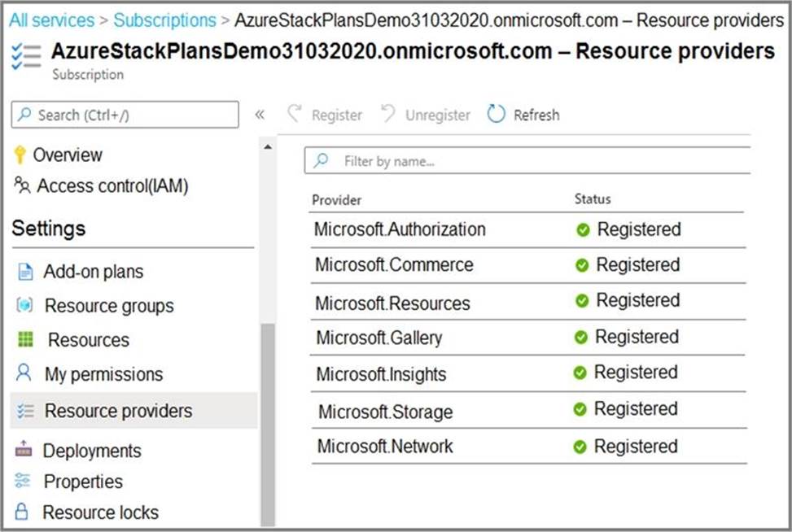Click green check icon for Microsoft.Authorization
The height and width of the screenshot is (532, 792).
pyautogui.click(x=583, y=230)
